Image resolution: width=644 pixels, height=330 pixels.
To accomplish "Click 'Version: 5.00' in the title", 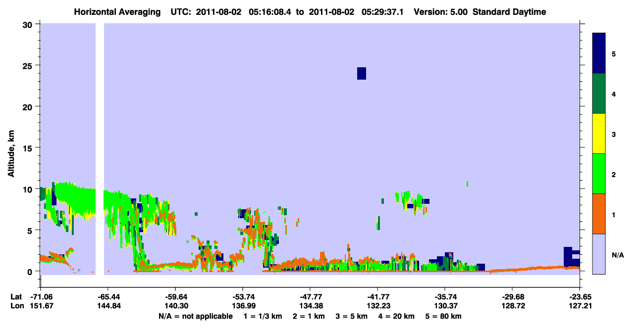I will pos(440,12).
